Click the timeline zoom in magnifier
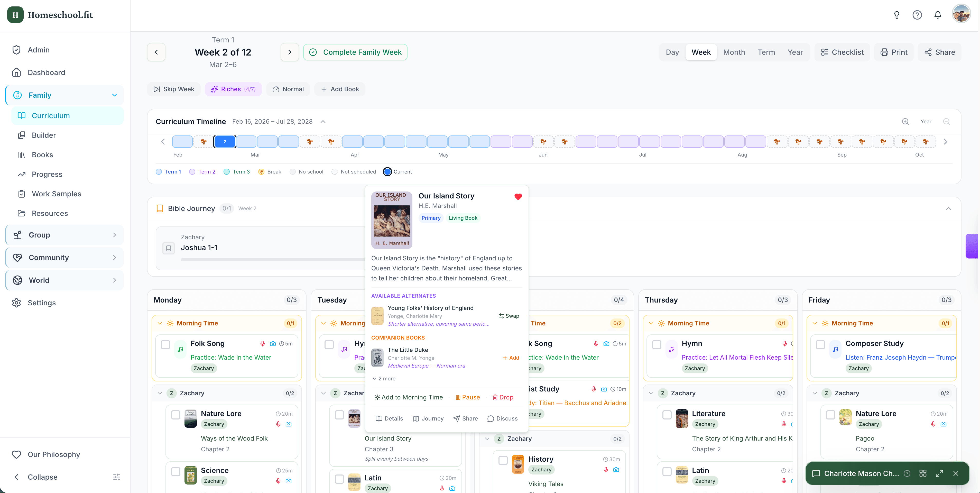Image resolution: width=980 pixels, height=493 pixels. tap(905, 121)
